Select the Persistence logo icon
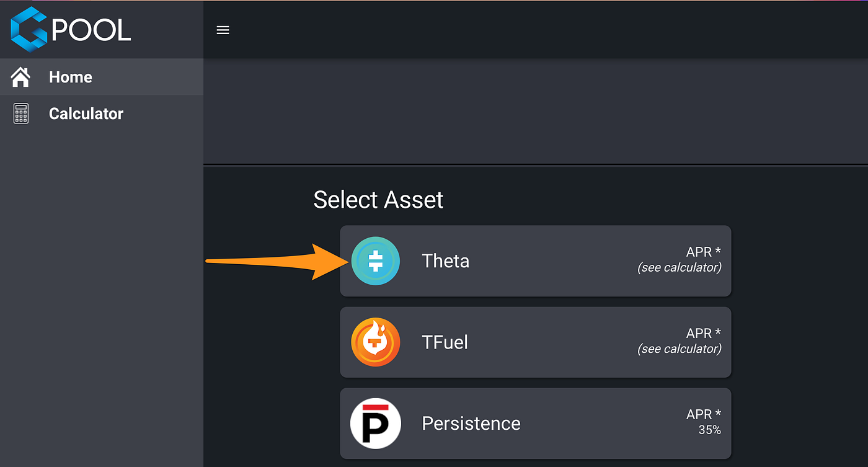The image size is (868, 467). (375, 424)
